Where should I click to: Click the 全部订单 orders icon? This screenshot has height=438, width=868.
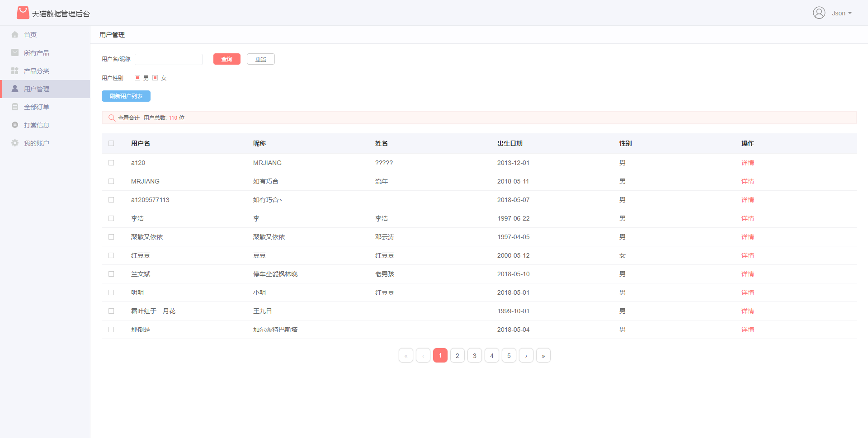coord(15,107)
